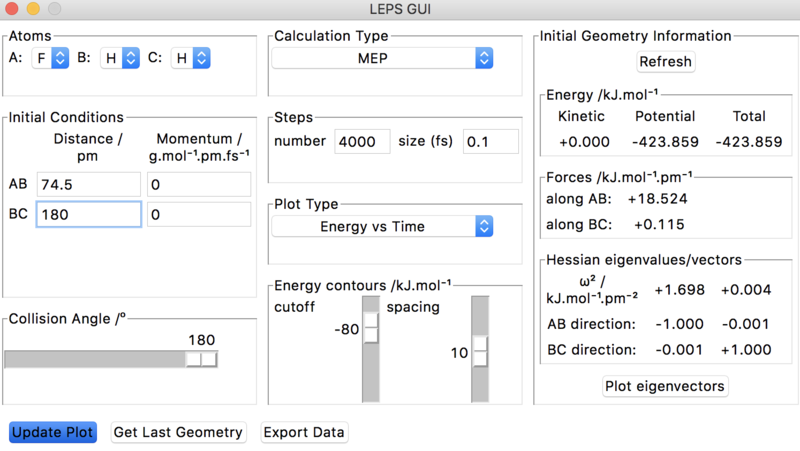Open the atom A element dropdown
Screen dimensions: 800x451
point(51,58)
